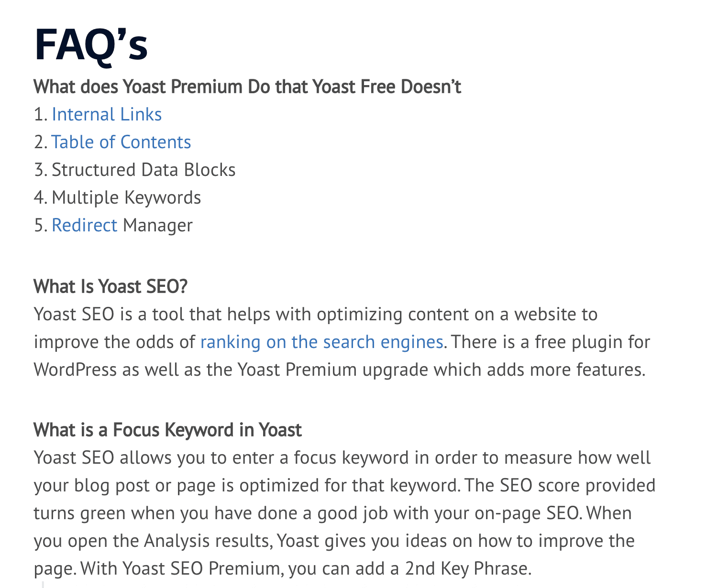Click the Redirect hyperlink in item five
This screenshot has height=588, width=707.
click(x=84, y=226)
